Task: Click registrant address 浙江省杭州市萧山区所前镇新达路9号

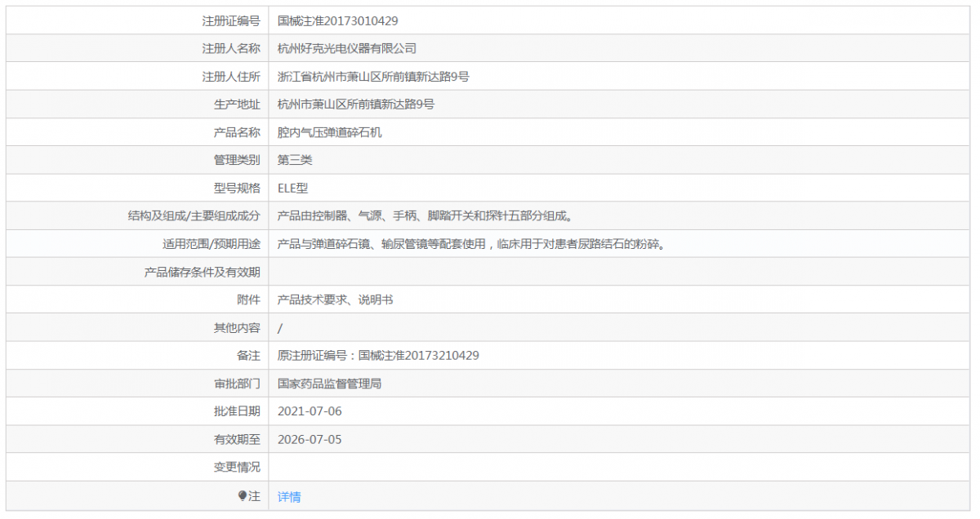Action: tap(373, 77)
